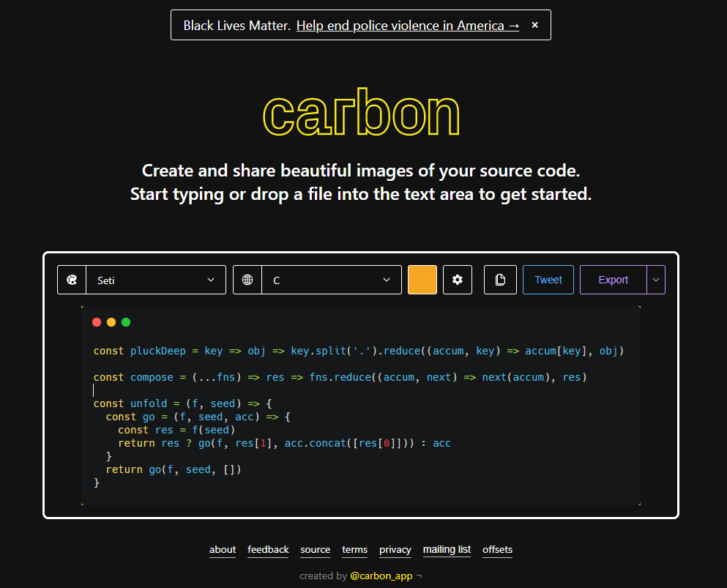Image resolution: width=727 pixels, height=588 pixels.
Task: Click the copy to clipboard icon
Action: point(500,280)
